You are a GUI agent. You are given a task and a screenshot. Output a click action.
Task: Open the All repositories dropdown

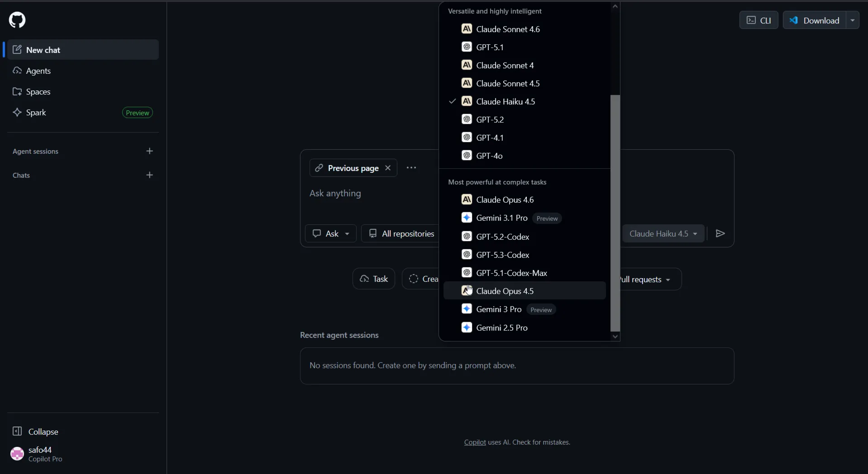(401, 233)
